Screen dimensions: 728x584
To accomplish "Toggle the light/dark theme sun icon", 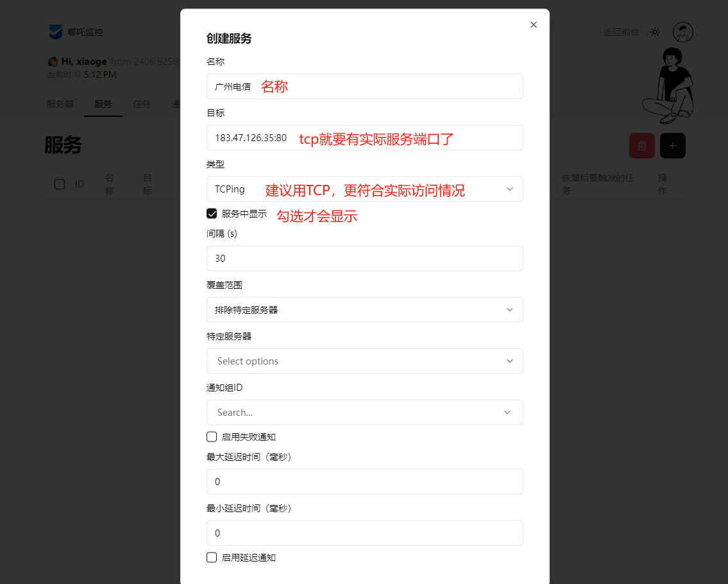I will [x=654, y=32].
